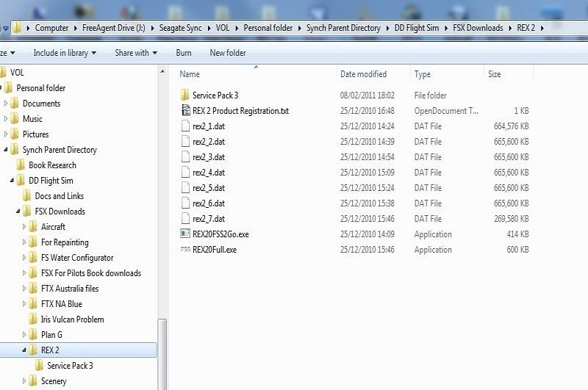This screenshot has height=390, width=588.
Task: Select the rex2_7.dat file icon
Action: click(186, 218)
